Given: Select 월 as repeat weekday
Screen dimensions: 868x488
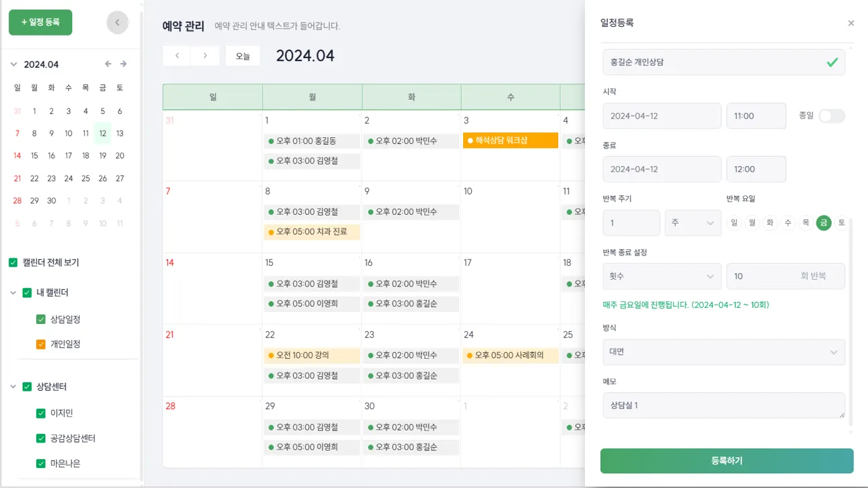Looking at the screenshot, I should (752, 223).
